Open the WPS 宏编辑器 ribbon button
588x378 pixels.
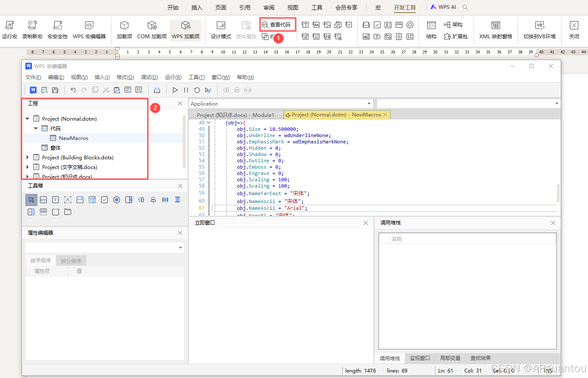click(89, 30)
